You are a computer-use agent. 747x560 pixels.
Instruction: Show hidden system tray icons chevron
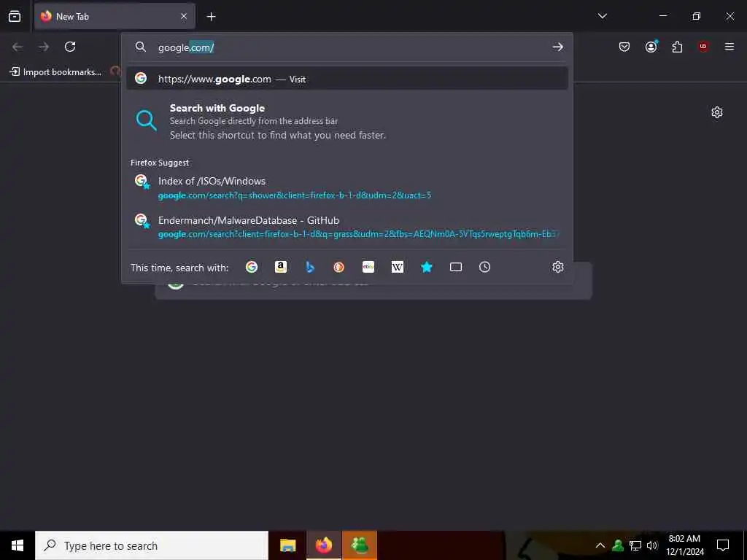(600, 545)
